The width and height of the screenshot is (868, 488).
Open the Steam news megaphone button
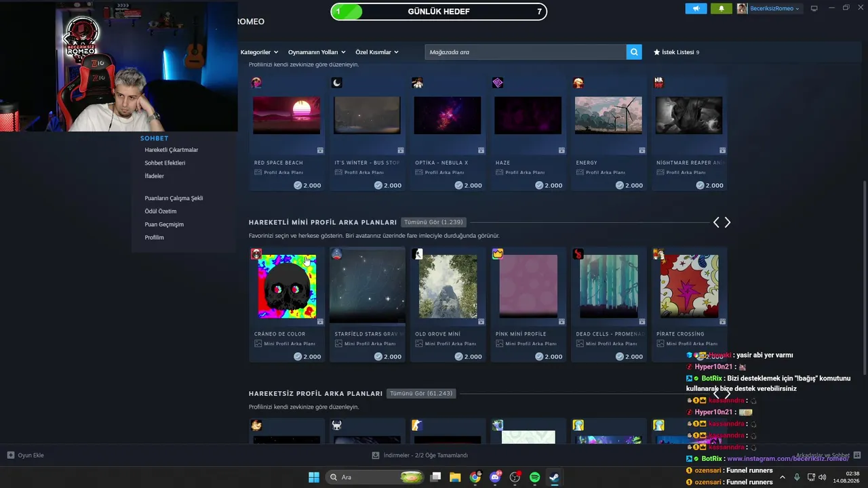(696, 8)
